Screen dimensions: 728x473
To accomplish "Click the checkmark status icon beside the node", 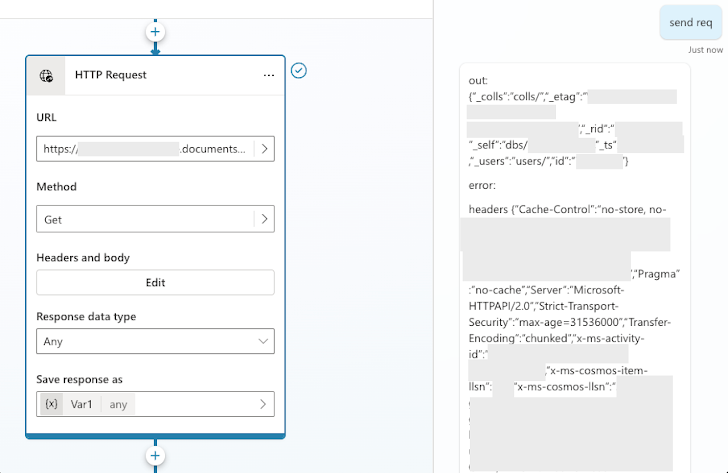I will pos(298,70).
